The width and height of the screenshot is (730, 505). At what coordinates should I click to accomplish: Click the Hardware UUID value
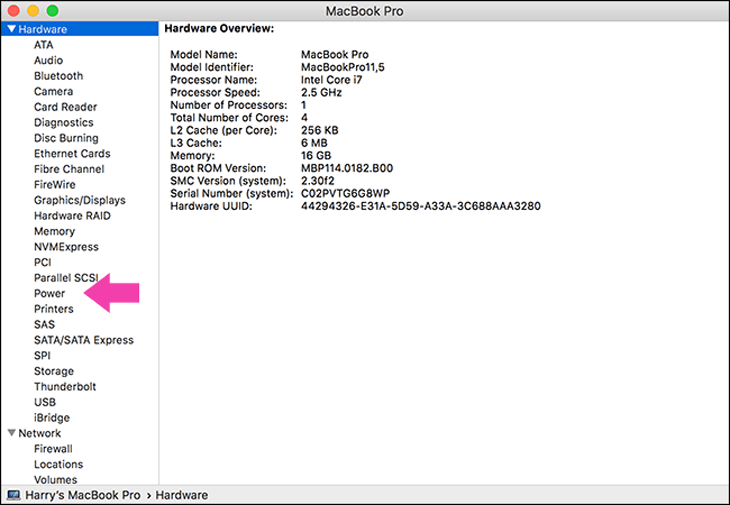[421, 206]
